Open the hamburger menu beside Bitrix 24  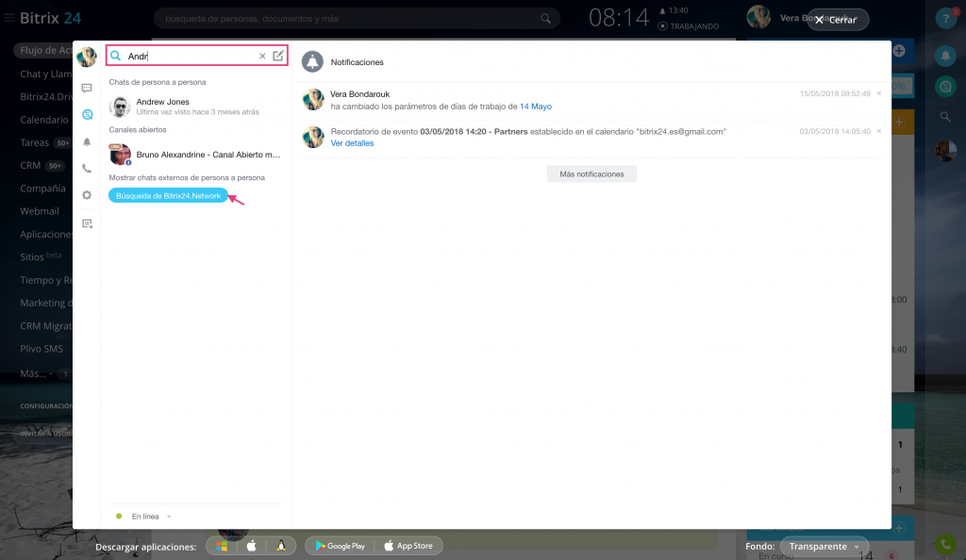8,18
